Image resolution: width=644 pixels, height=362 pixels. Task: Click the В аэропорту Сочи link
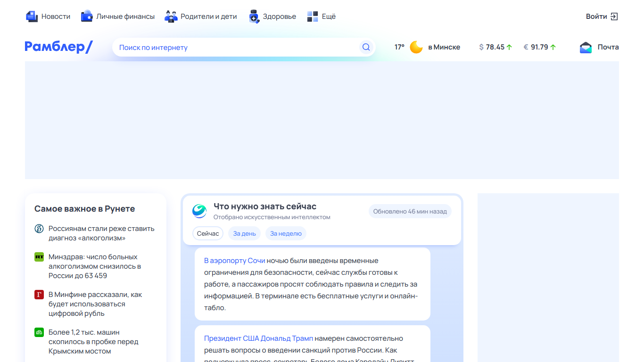click(x=234, y=261)
